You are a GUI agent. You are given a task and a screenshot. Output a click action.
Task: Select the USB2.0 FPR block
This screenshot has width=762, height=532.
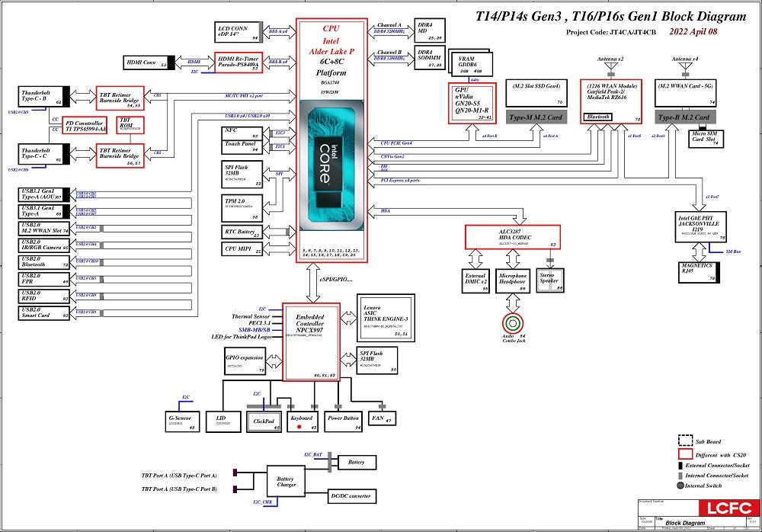[43, 279]
